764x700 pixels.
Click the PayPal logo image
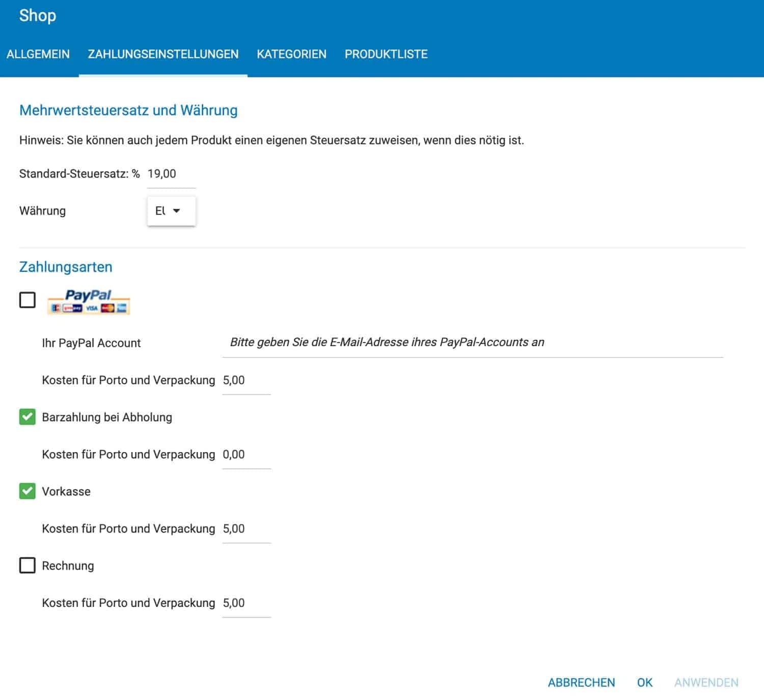(x=89, y=301)
